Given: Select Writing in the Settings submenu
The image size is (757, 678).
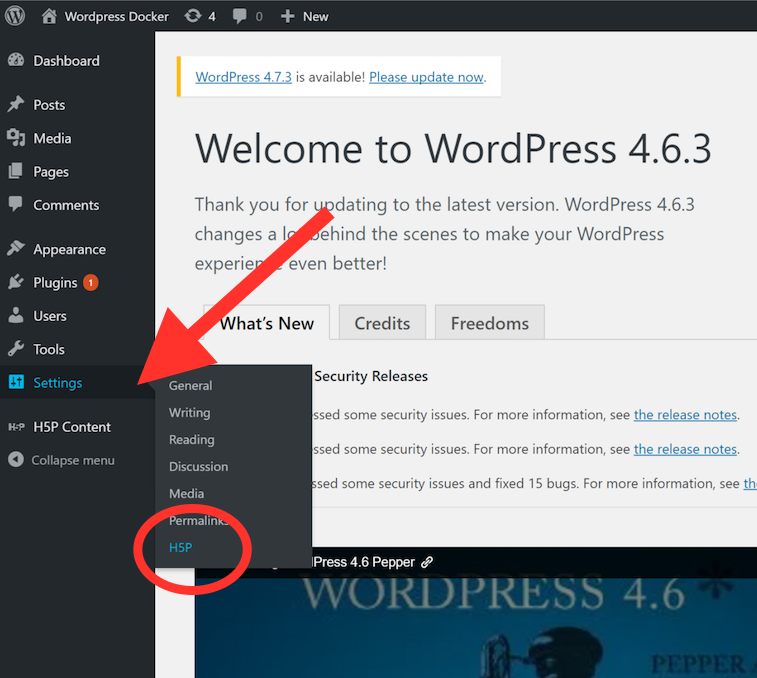Looking at the screenshot, I should pos(189,413).
